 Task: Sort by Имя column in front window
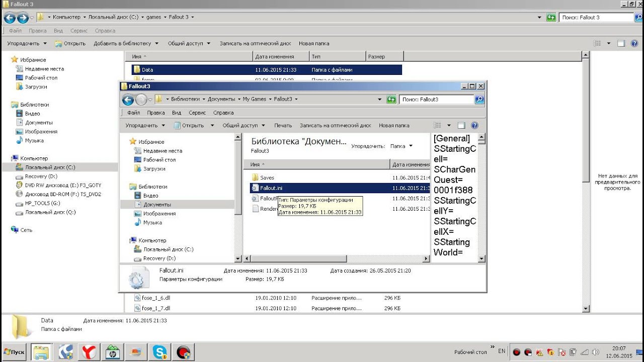[316, 164]
